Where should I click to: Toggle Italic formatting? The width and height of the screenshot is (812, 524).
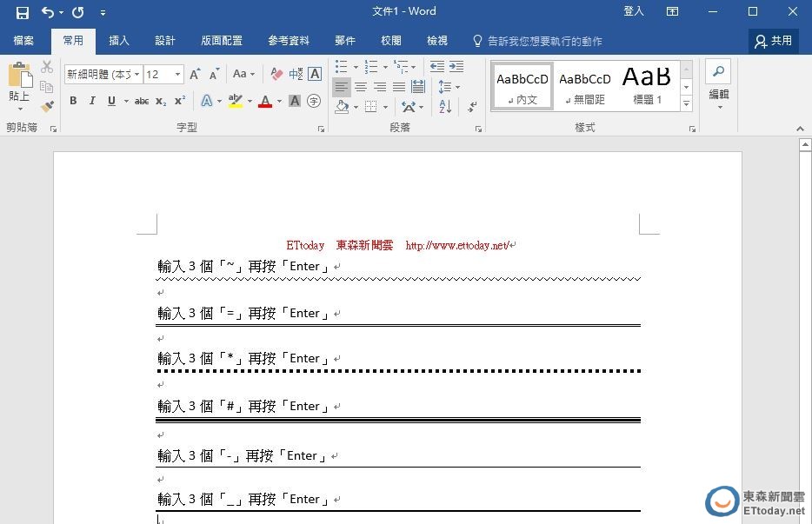(x=92, y=101)
